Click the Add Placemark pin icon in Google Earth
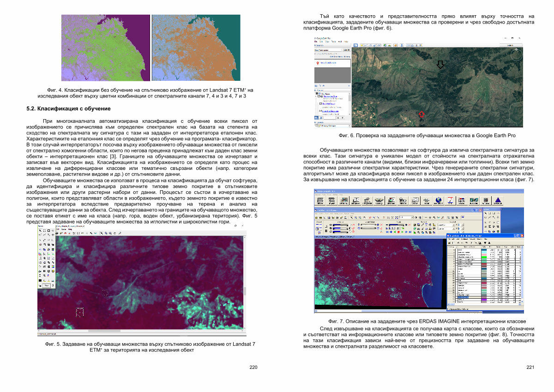The width and height of the screenshot is (554, 392). [x=362, y=45]
